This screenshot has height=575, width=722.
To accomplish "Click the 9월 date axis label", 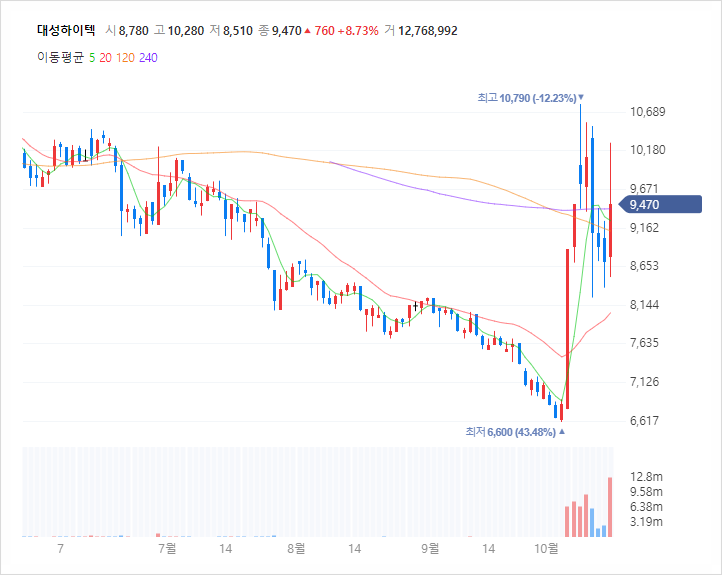I will [x=430, y=548].
